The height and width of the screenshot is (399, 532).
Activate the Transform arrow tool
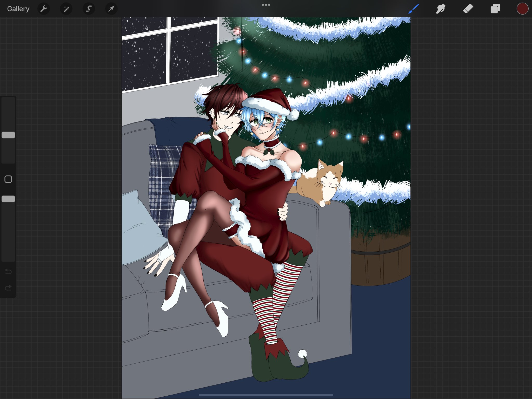pyautogui.click(x=111, y=9)
